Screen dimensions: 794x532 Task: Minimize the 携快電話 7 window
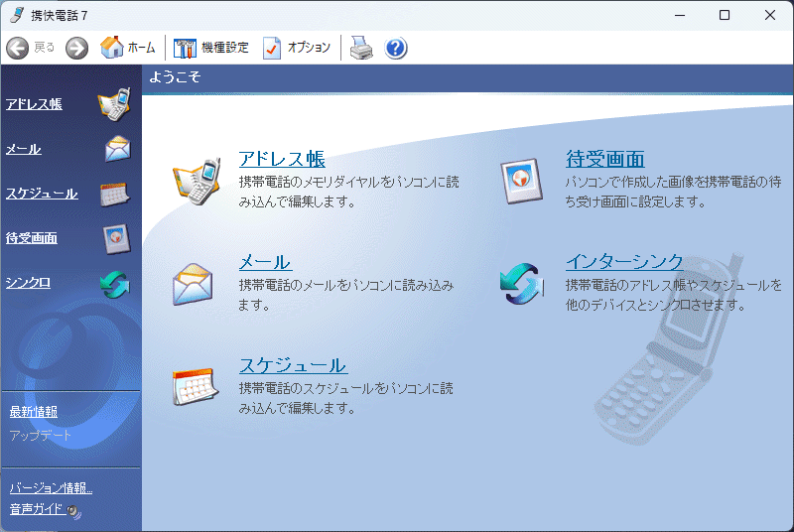[x=680, y=15]
